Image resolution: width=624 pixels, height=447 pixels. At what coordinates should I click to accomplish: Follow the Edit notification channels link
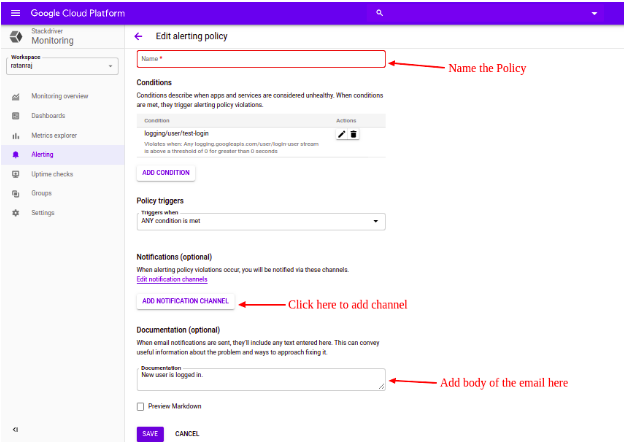[x=172, y=279]
